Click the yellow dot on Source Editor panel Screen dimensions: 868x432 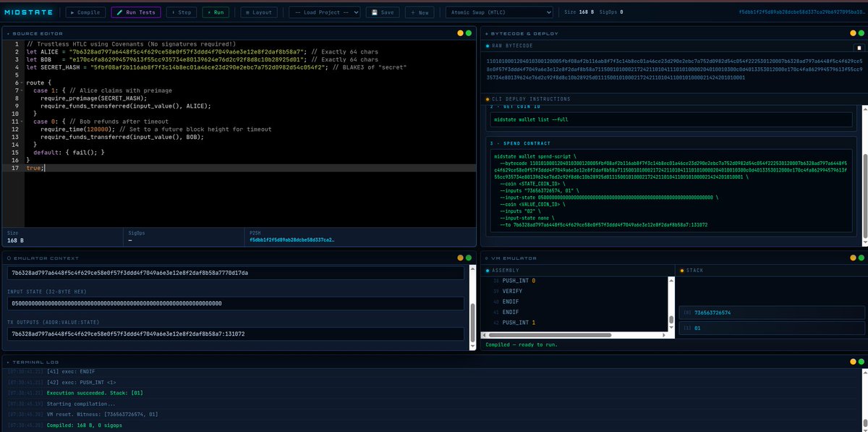[x=460, y=33]
